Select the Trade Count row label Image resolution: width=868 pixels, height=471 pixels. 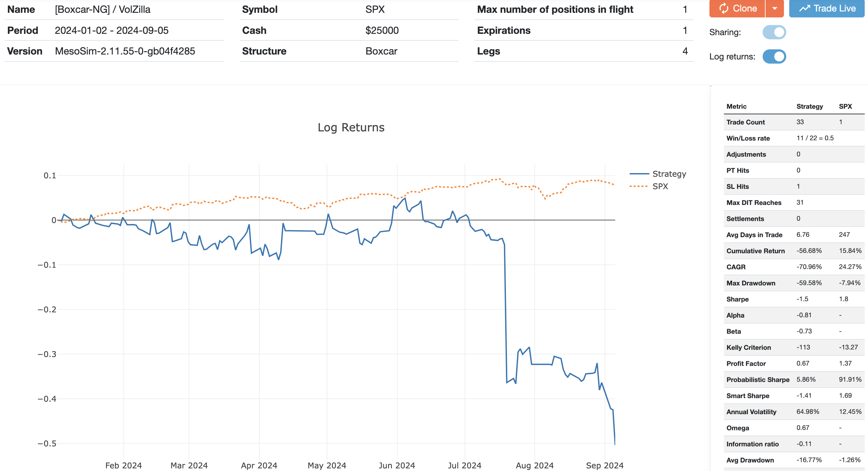point(745,122)
